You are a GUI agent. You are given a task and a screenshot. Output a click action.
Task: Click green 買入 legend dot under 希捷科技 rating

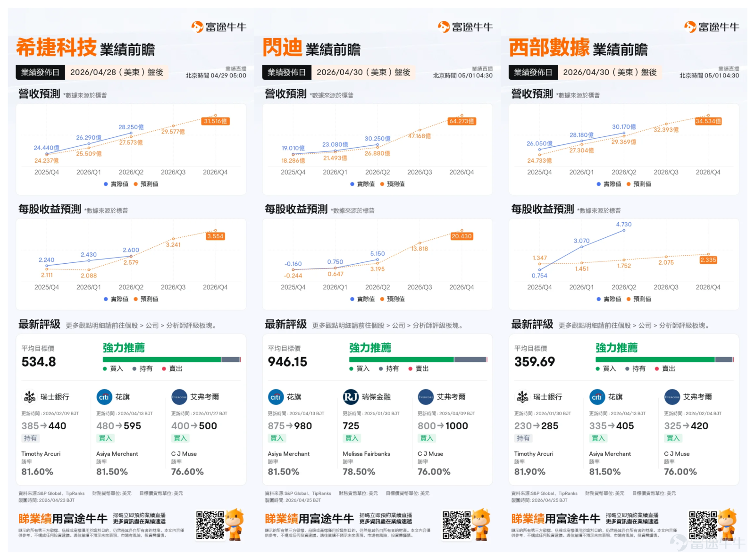105,369
